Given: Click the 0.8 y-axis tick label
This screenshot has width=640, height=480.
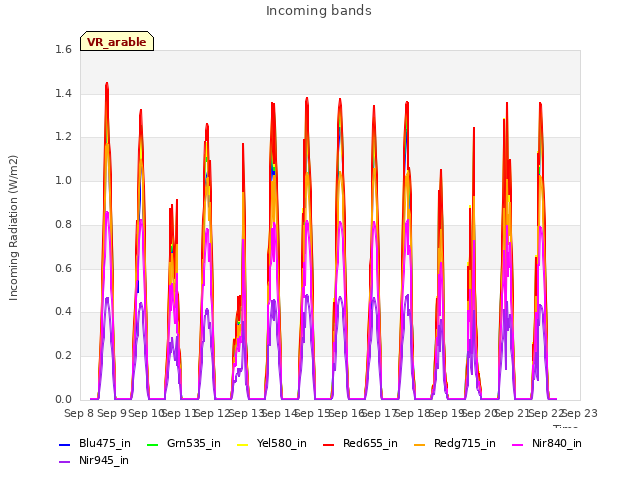Looking at the screenshot, I should pyautogui.click(x=63, y=224).
